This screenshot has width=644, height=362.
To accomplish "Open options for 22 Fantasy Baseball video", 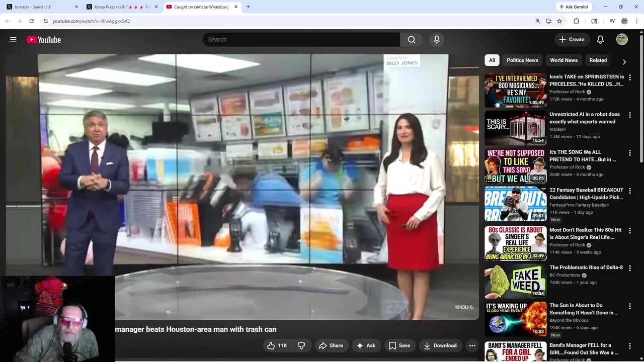I will [x=629, y=191].
